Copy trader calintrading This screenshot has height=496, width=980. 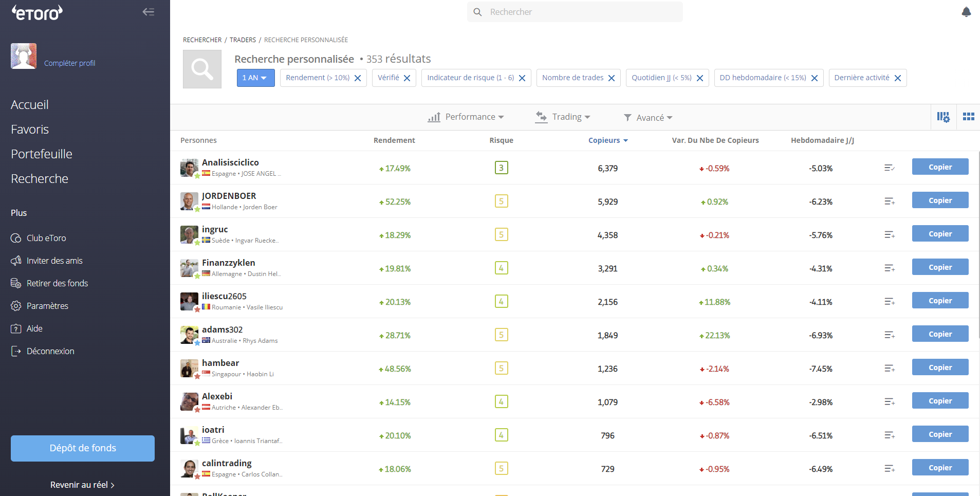pyautogui.click(x=940, y=468)
